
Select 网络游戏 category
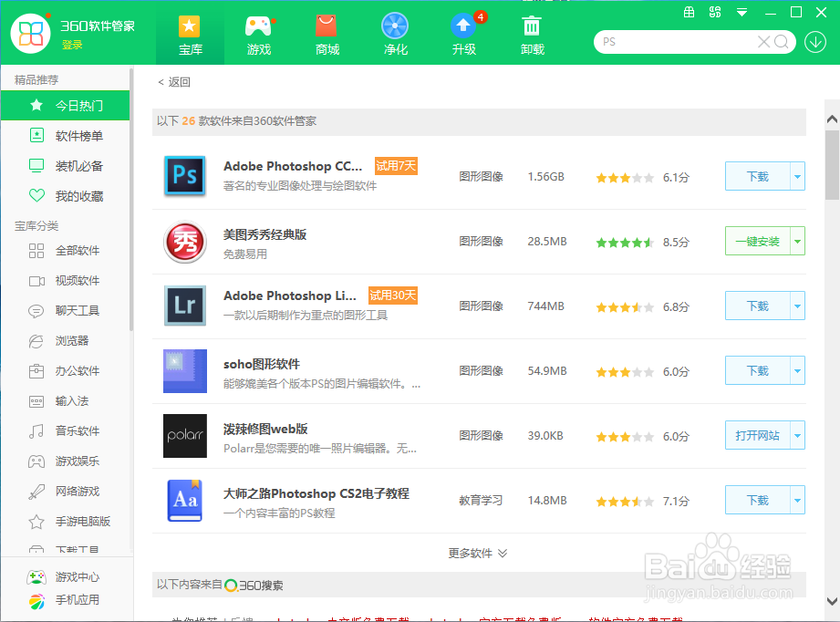pos(66,491)
